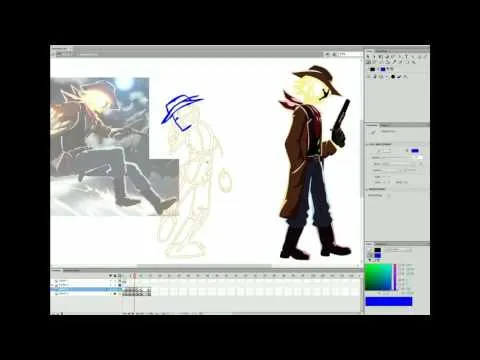Toggle the eye icon to hide all layers
This screenshot has height=360, width=480.
[x=111, y=276]
